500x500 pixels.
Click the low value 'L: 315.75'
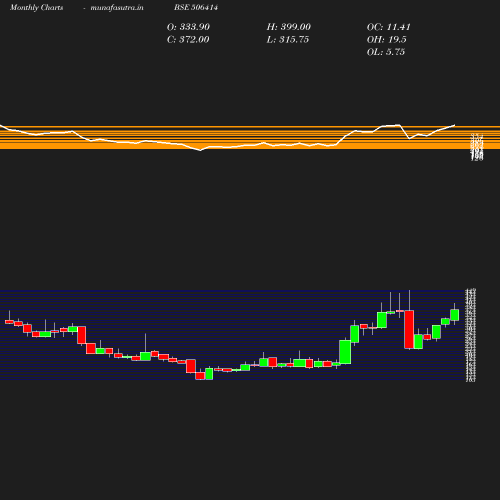coord(288,39)
